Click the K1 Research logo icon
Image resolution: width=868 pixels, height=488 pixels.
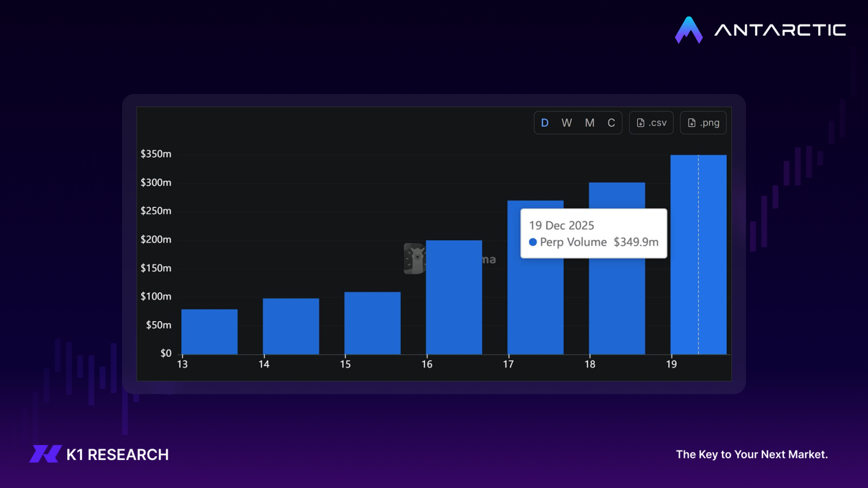tap(45, 454)
